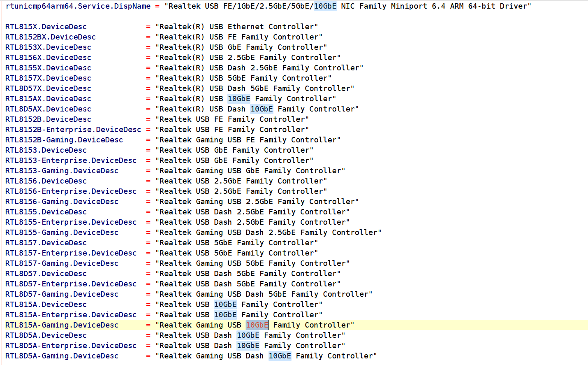This screenshot has height=365, width=588.
Task: Click the RTL8156-Enterprise.DeviceDesc key
Action: tap(71, 191)
